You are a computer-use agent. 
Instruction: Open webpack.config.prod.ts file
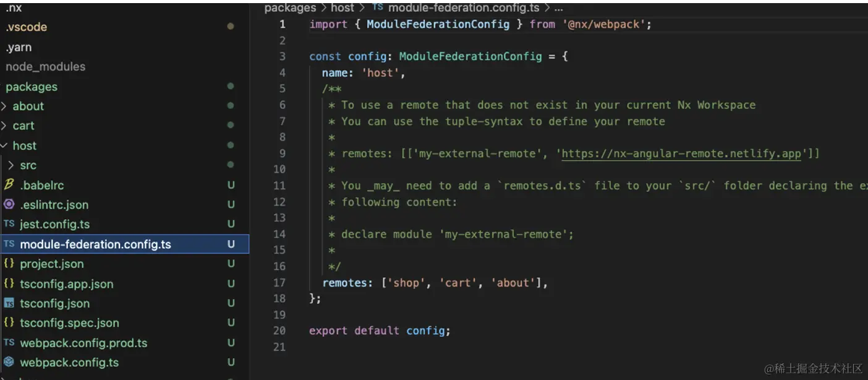coord(83,342)
